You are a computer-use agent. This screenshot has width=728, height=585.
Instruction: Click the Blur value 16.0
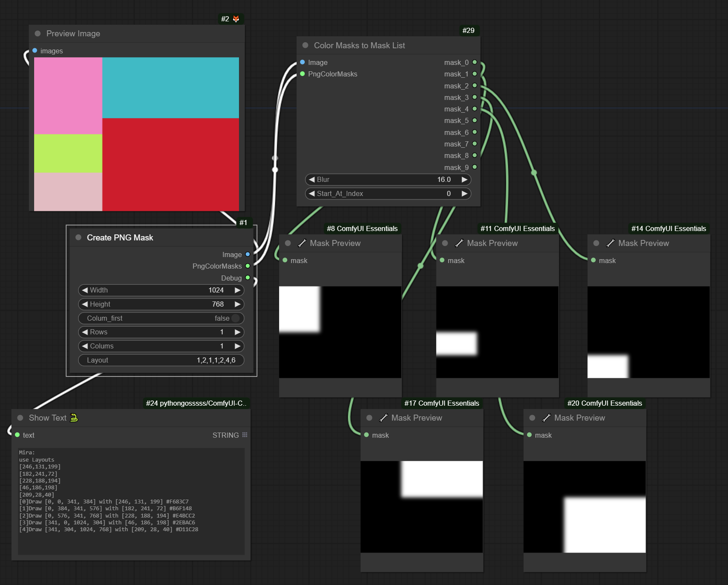click(x=444, y=179)
